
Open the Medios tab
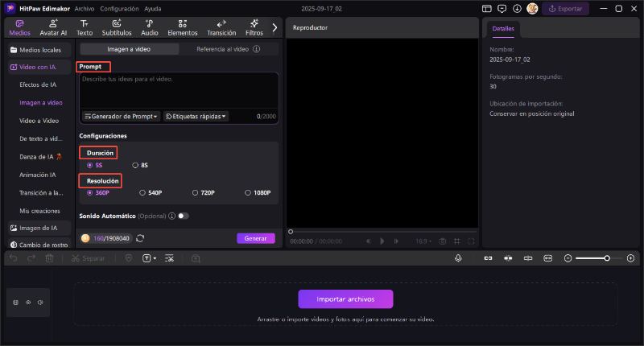point(19,28)
